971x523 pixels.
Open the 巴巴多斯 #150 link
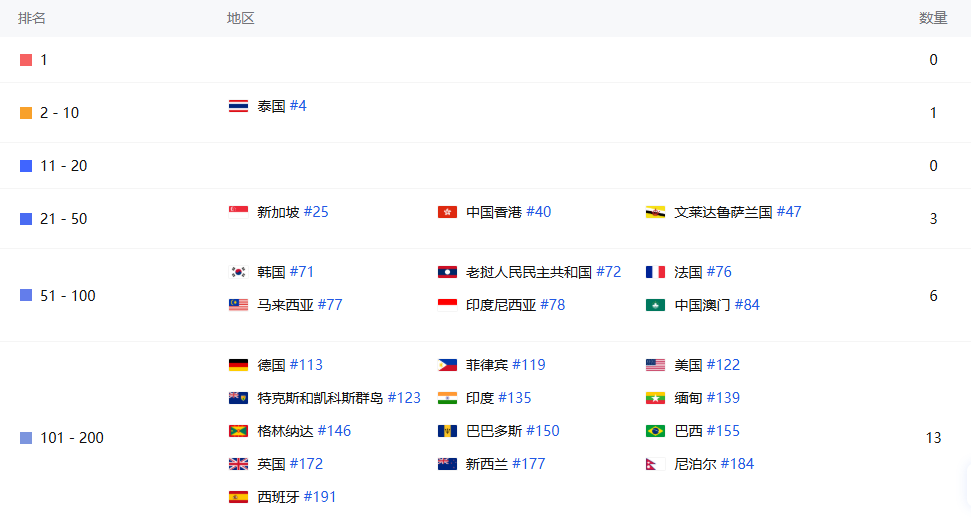[x=513, y=431]
